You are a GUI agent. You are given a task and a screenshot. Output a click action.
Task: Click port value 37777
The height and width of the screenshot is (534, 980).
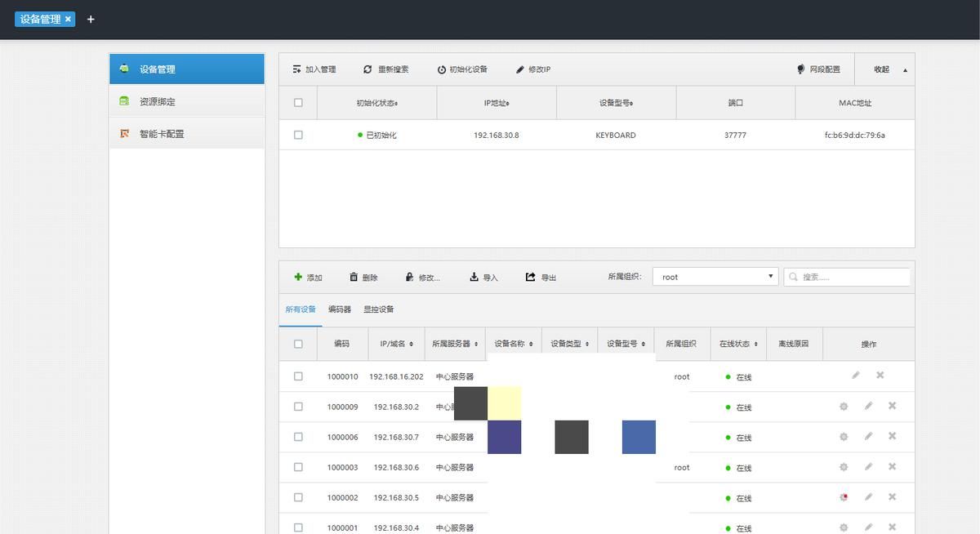pyautogui.click(x=735, y=135)
